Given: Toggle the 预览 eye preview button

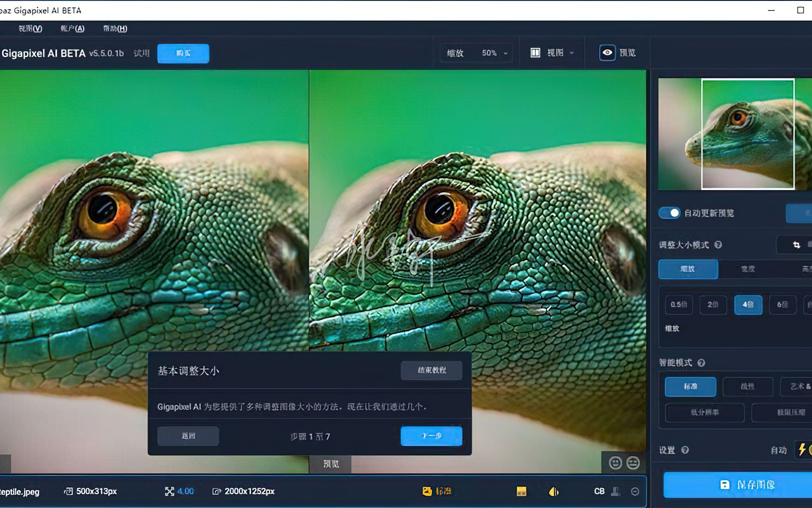Looking at the screenshot, I should point(607,52).
